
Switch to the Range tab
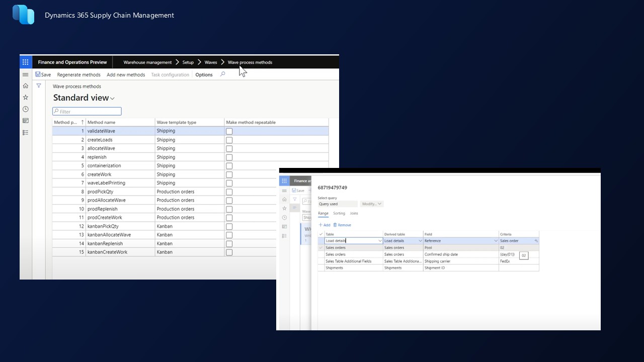tap(323, 214)
